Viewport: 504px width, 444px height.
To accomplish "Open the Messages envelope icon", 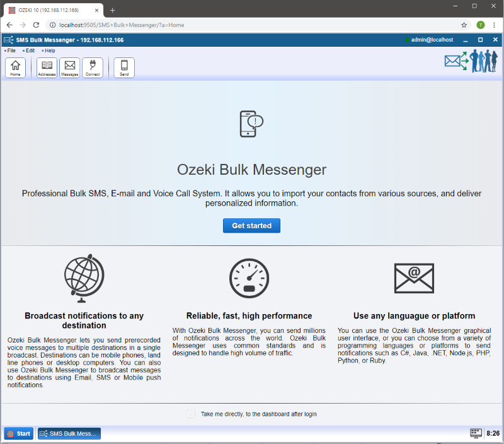I will (x=69, y=67).
